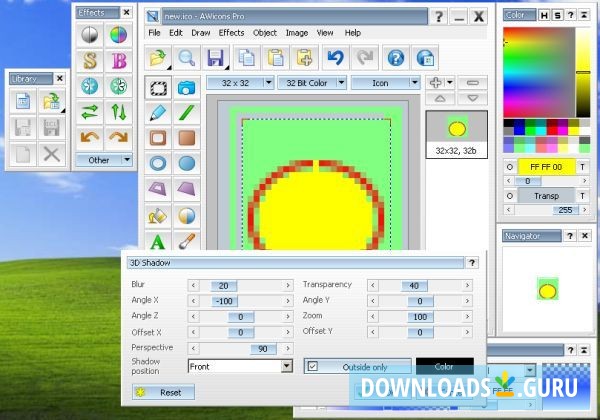The height and width of the screenshot is (420, 600).
Task: Open the Draw menu
Action: (x=201, y=33)
